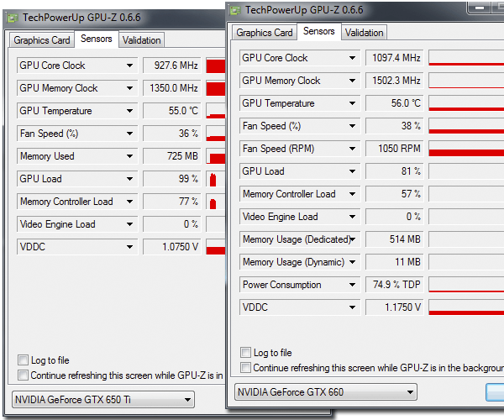The width and height of the screenshot is (504, 420).
Task: Click the 74.9 % TDP power value
Action: point(395,285)
